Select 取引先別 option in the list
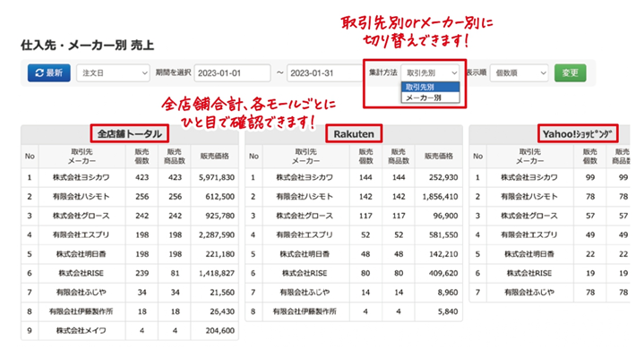The image size is (644, 348). (430, 87)
